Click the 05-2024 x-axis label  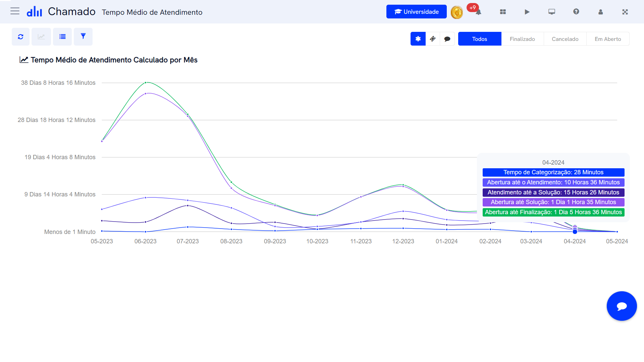pos(617,241)
